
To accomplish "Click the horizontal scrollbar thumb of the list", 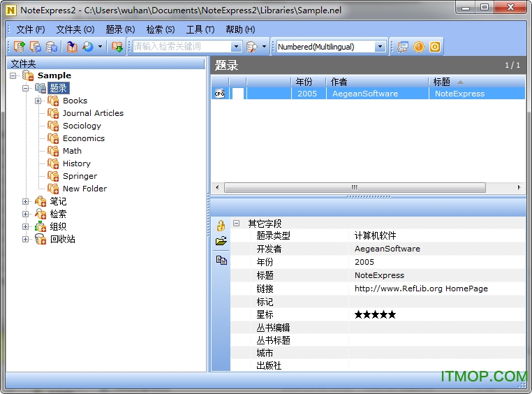I will point(355,187).
